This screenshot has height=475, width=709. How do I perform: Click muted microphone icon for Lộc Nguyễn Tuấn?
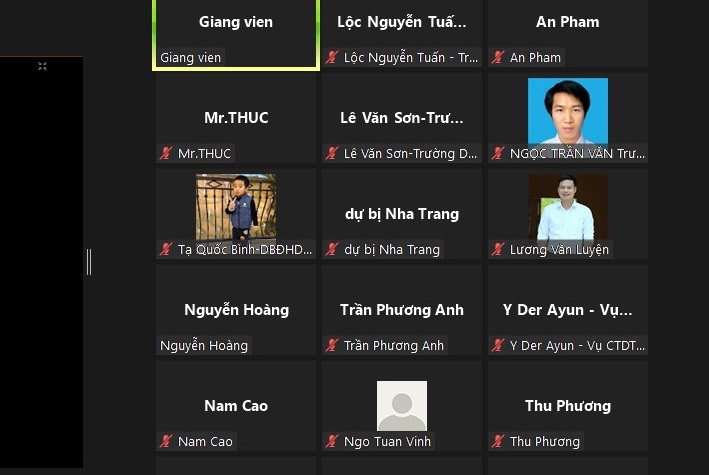coord(332,57)
